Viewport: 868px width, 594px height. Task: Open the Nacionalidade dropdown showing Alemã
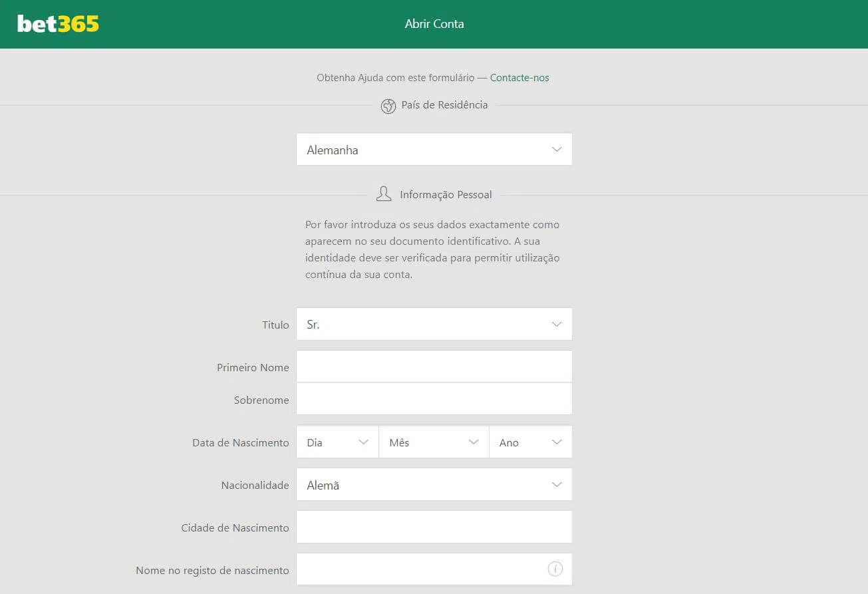pyautogui.click(x=434, y=485)
